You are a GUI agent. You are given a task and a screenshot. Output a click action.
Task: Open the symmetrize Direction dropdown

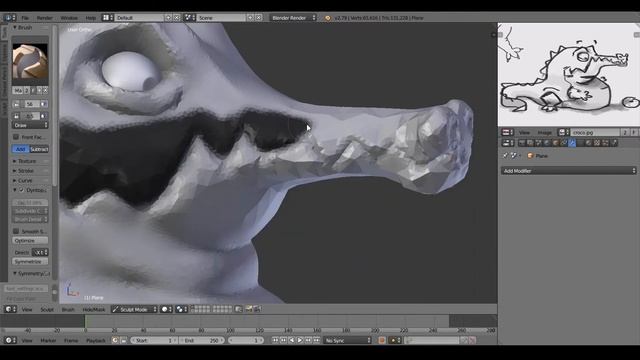(40, 252)
